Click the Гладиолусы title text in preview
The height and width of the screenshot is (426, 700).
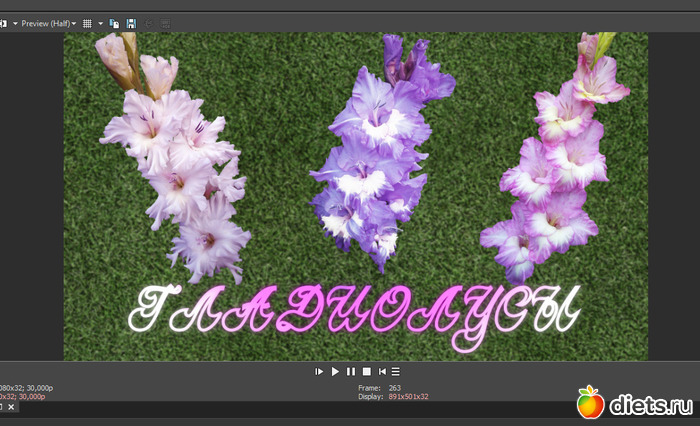click(x=355, y=312)
